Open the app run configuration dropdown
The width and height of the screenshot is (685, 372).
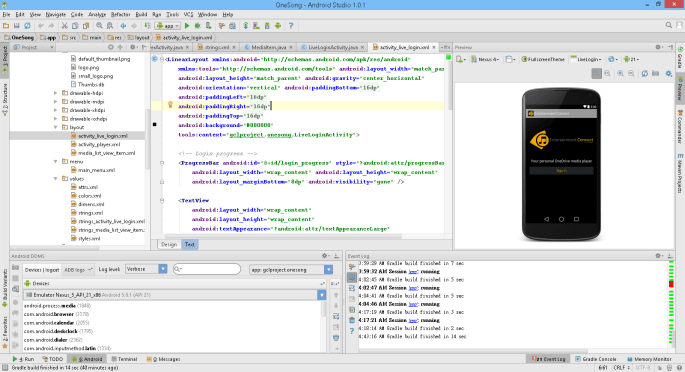[x=168, y=26]
